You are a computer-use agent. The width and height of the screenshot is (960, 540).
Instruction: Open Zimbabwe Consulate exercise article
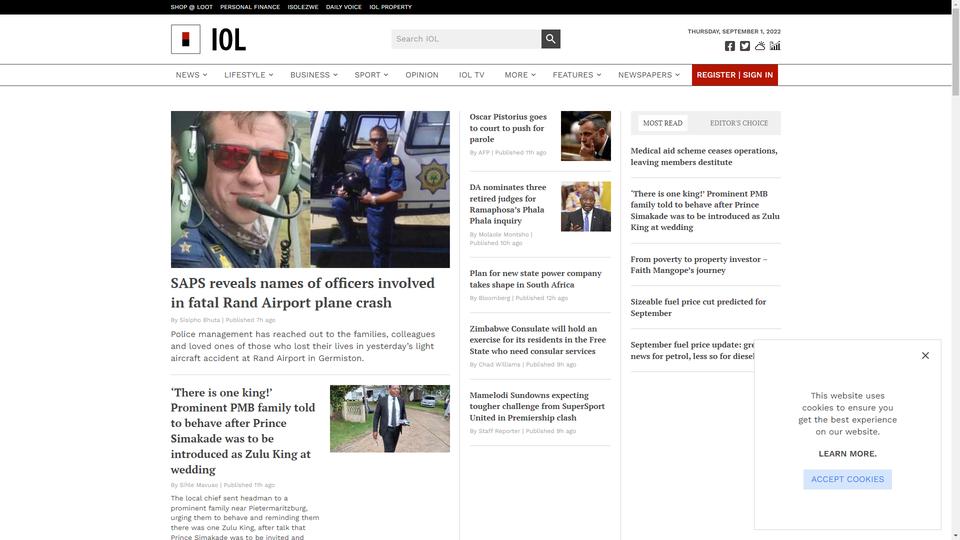[x=538, y=340]
